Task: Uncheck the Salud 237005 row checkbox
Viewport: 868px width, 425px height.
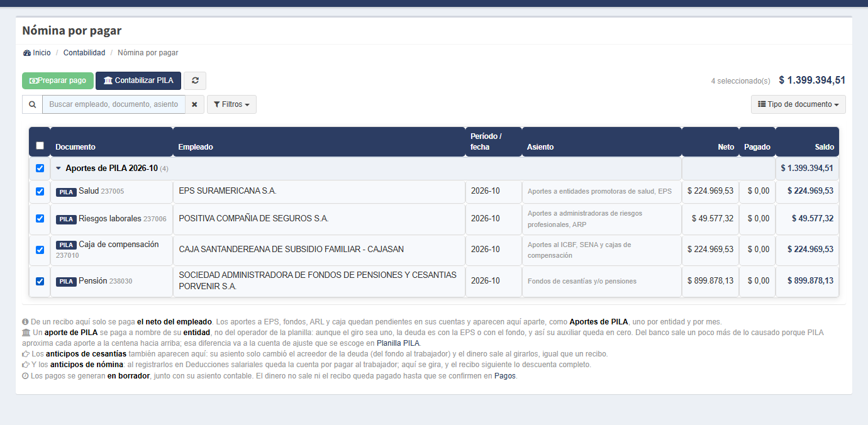Action: click(x=40, y=192)
